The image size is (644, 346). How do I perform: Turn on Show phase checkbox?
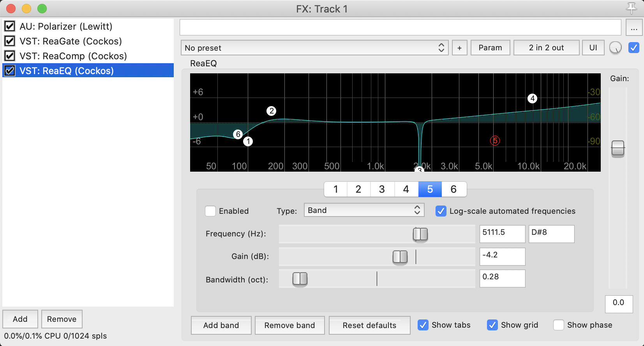coord(559,325)
